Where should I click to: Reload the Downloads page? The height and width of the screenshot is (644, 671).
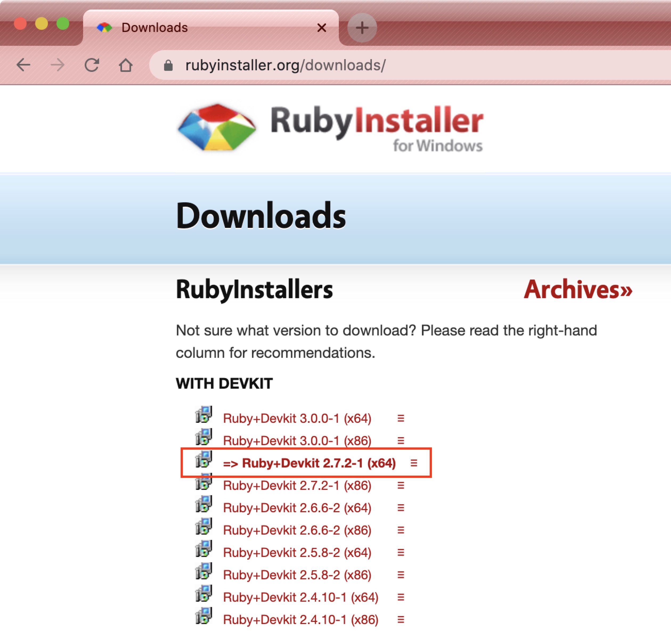(92, 65)
